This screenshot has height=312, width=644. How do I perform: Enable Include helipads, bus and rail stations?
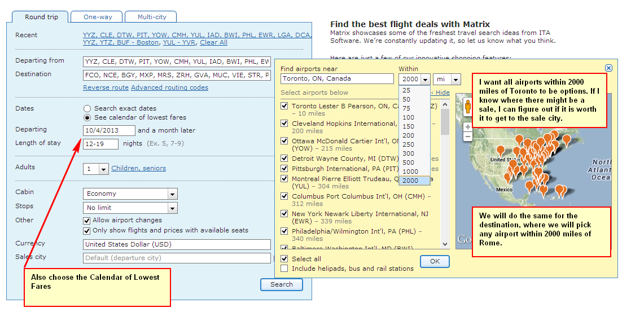tap(284, 269)
